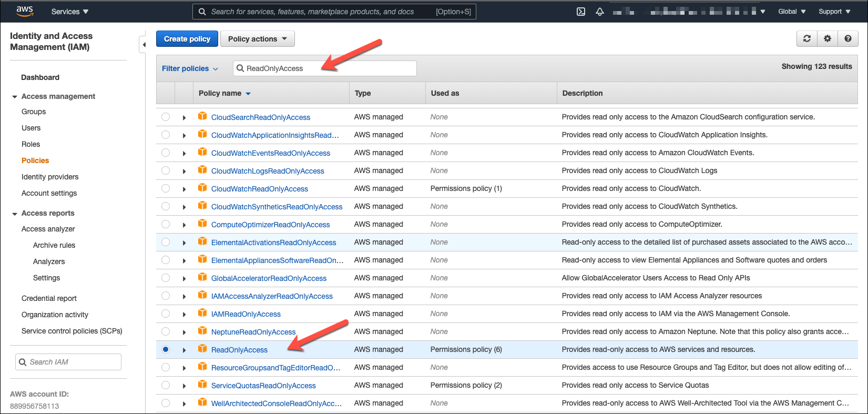The image size is (868, 414).
Task: Open the Policy actions dropdown
Action: click(258, 39)
